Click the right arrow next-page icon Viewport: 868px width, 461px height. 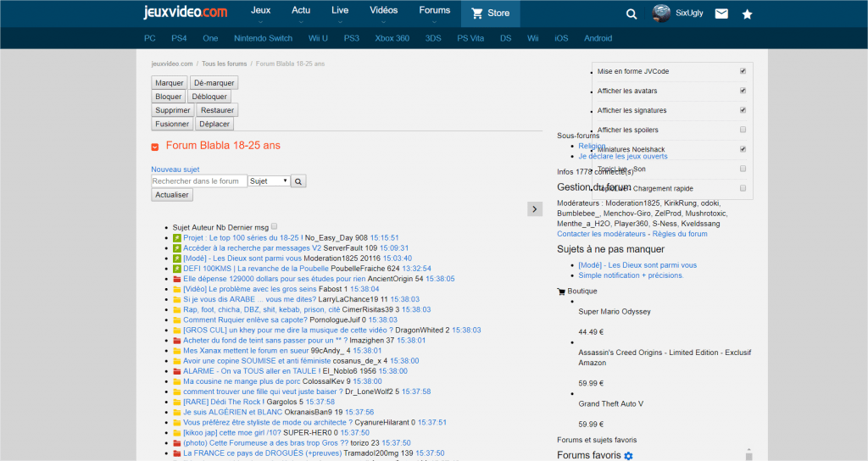pos(534,208)
